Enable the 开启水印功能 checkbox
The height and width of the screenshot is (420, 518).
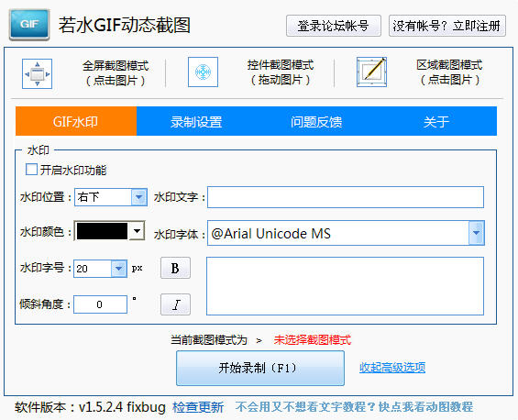click(31, 170)
